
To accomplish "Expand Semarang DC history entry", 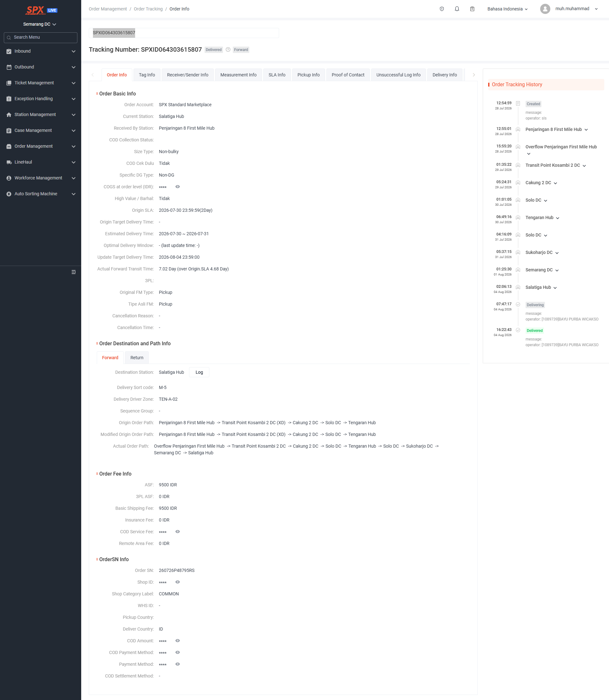I will [557, 270].
